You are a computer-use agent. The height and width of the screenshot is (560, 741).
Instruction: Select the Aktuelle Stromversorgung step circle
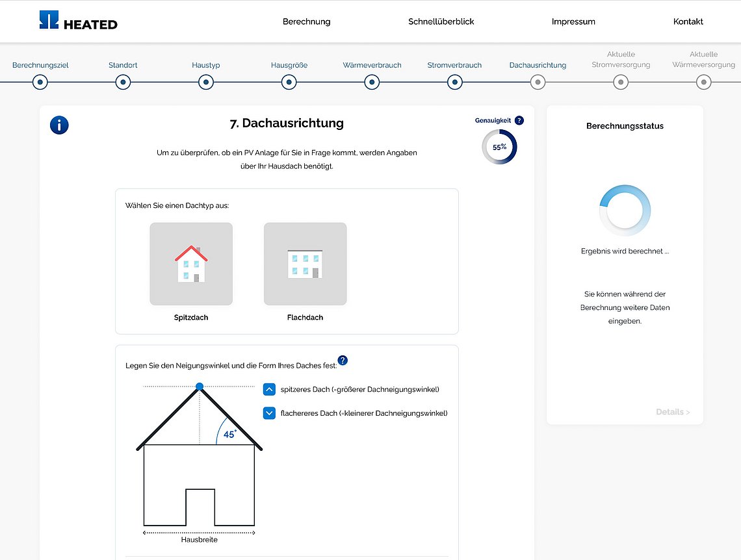tap(621, 83)
